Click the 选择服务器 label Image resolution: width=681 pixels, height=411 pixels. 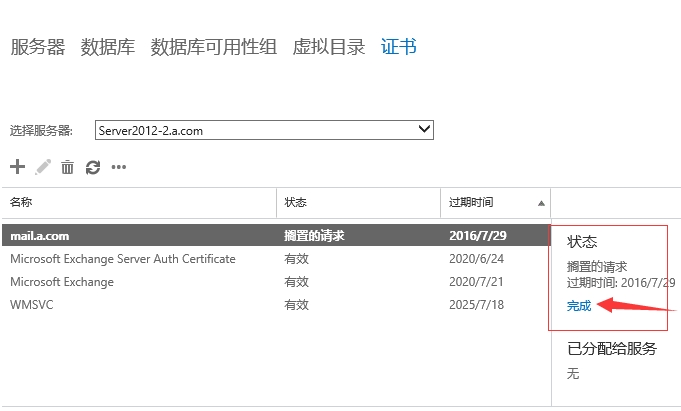[41, 130]
